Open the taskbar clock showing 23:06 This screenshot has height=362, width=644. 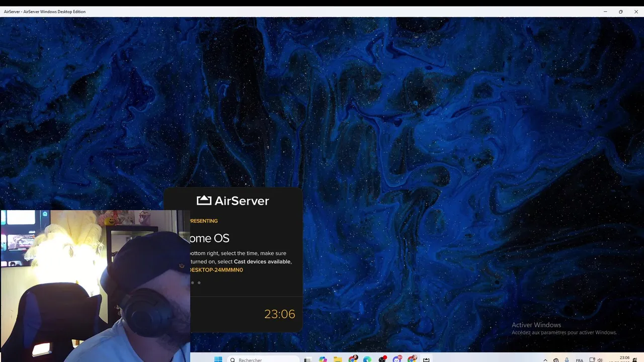point(624,359)
